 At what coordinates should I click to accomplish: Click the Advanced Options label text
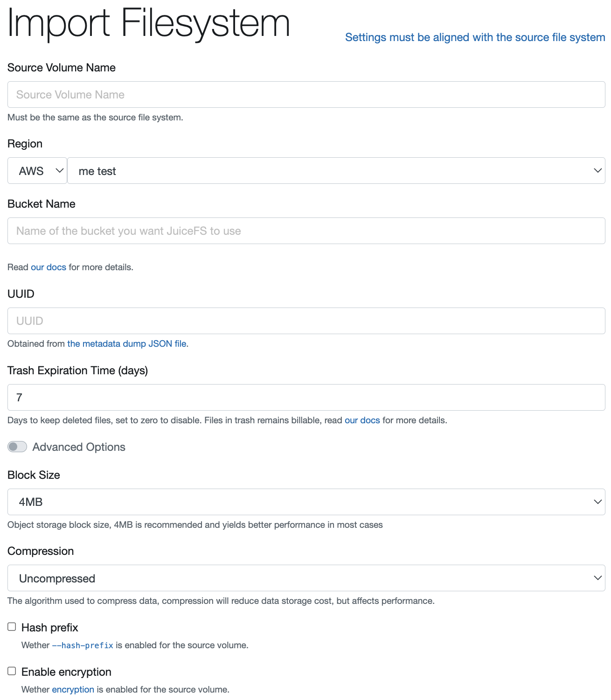pyautogui.click(x=79, y=447)
